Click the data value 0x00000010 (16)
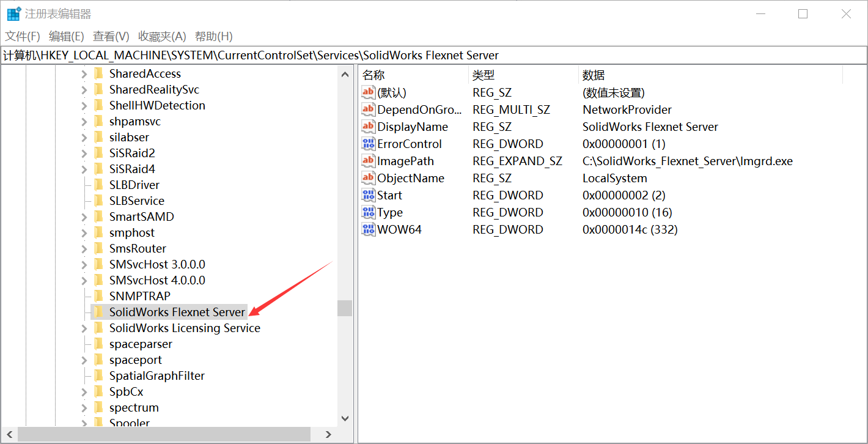The height and width of the screenshot is (444, 868). [x=627, y=212]
